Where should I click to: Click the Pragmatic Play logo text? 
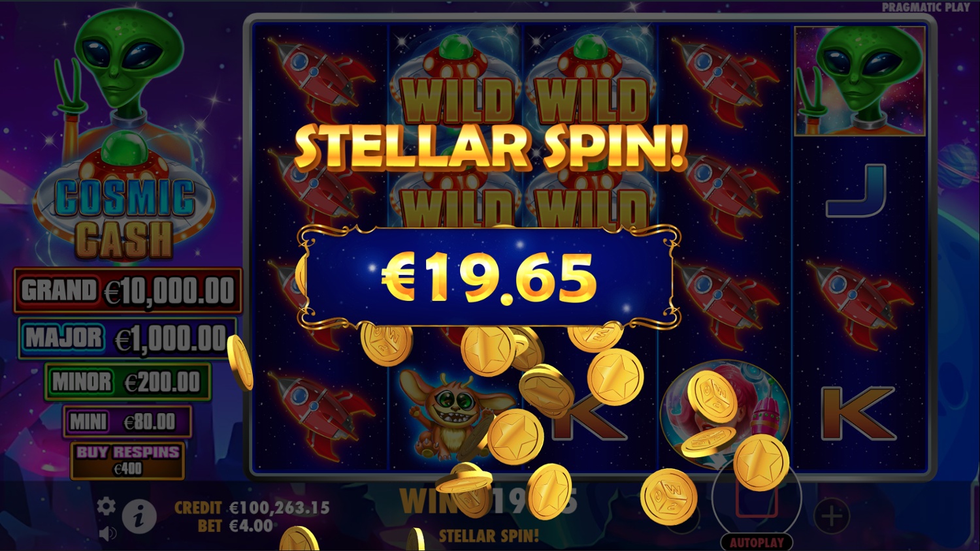926,7
